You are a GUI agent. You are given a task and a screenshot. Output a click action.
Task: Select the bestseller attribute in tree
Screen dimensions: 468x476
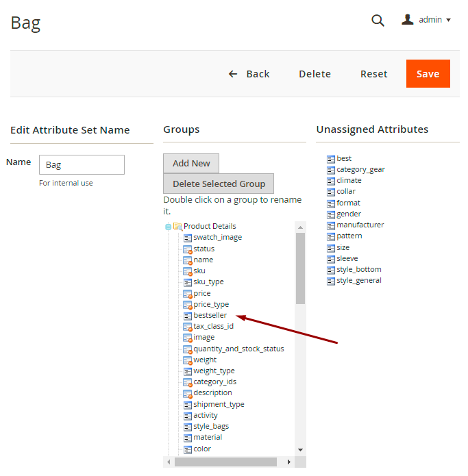210,315
